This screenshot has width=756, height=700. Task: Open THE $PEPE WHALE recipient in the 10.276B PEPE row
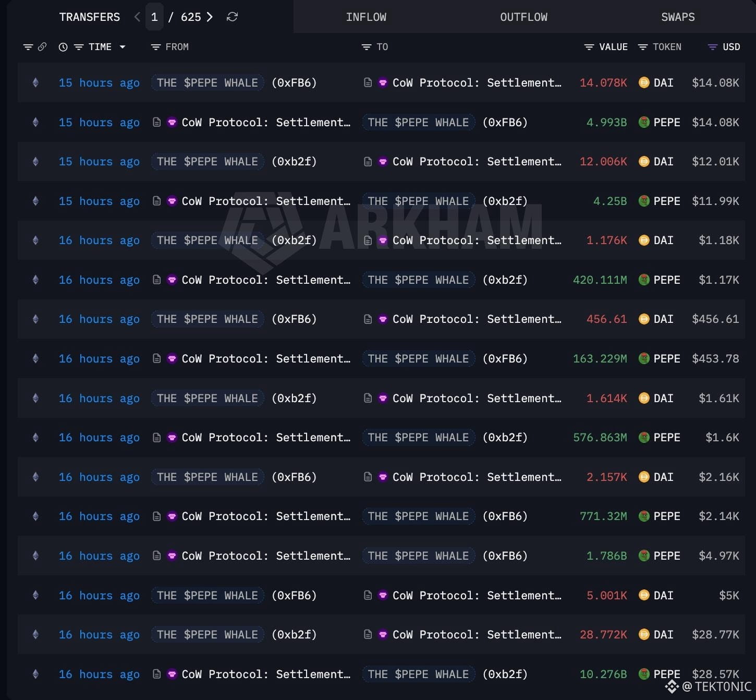pos(419,674)
